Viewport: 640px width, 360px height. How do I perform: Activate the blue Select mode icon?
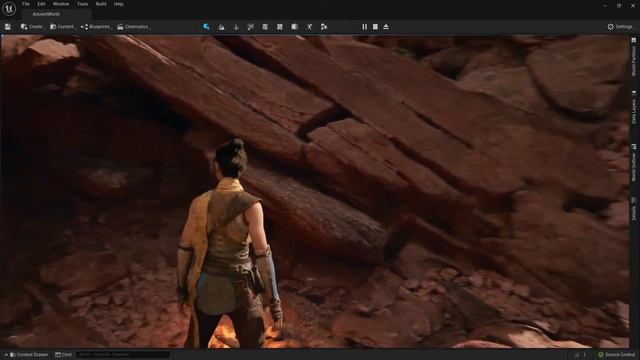click(x=206, y=27)
